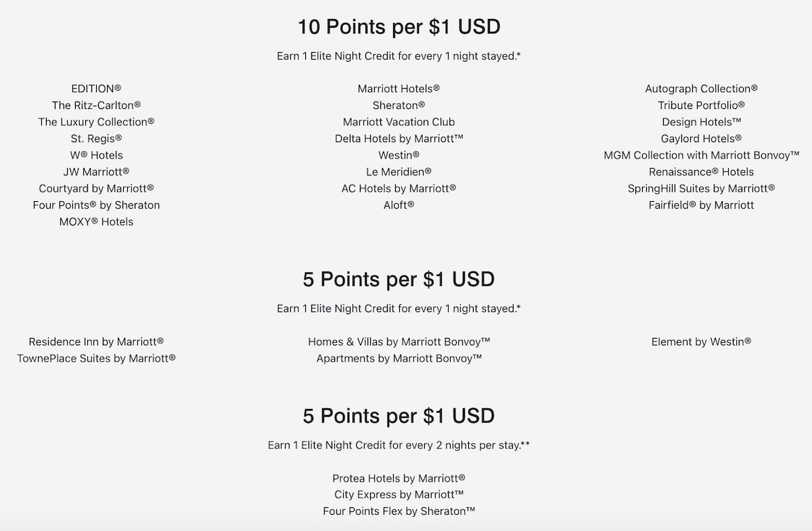Select the Aloft brand name
812x531 pixels.
(x=399, y=205)
